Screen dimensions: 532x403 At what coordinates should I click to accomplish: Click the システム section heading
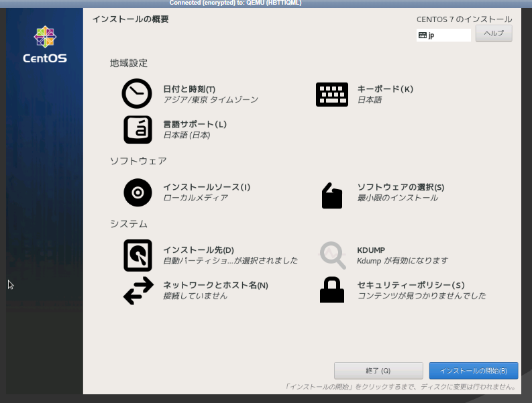(129, 224)
